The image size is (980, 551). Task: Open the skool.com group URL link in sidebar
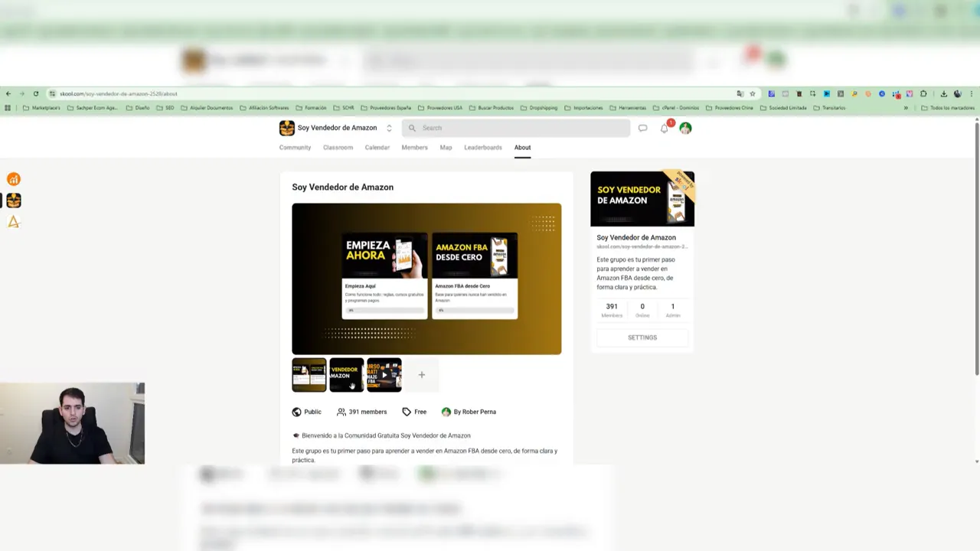click(642, 247)
